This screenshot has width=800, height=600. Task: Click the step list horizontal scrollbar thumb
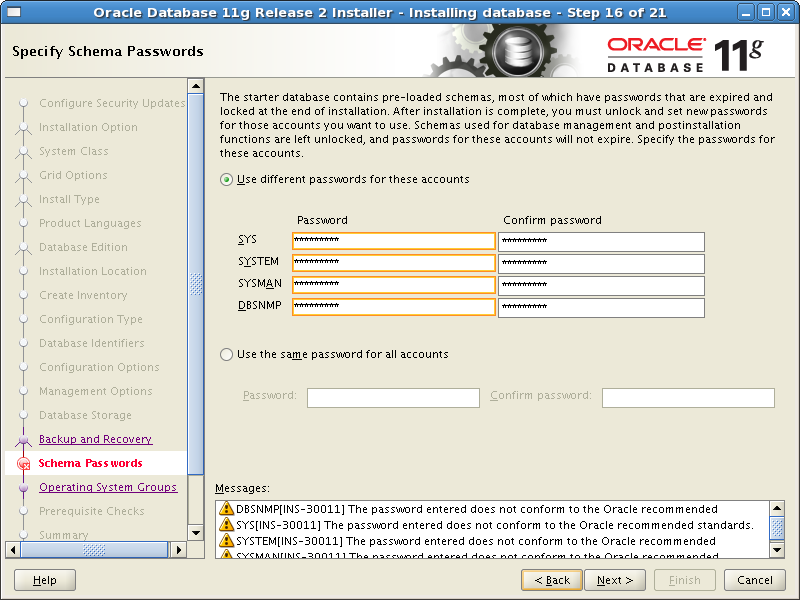coord(94,550)
